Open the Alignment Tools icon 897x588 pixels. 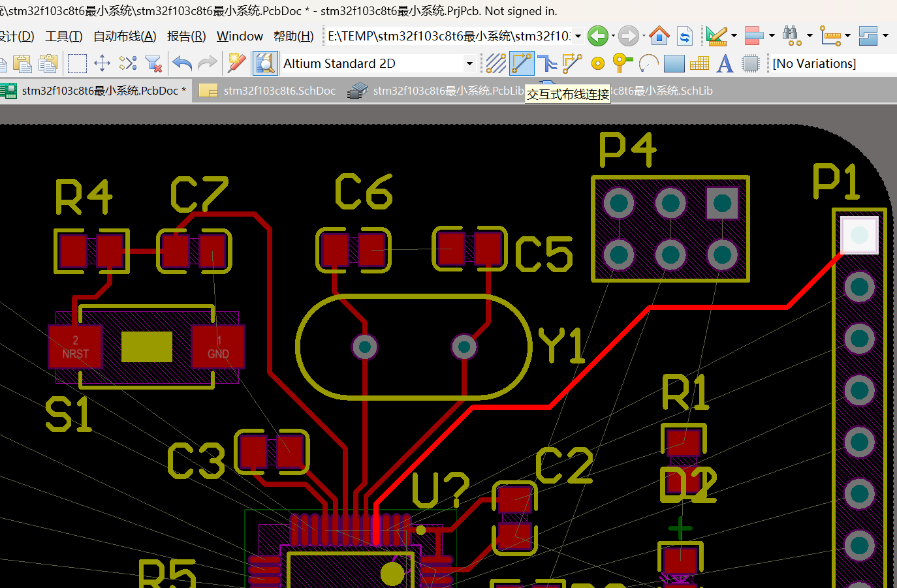click(x=754, y=36)
